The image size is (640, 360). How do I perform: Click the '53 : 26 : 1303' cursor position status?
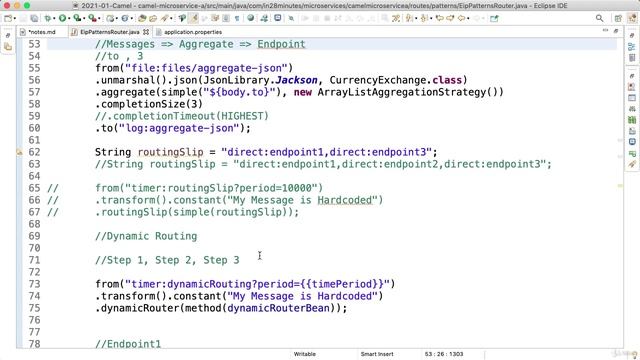(x=444, y=354)
